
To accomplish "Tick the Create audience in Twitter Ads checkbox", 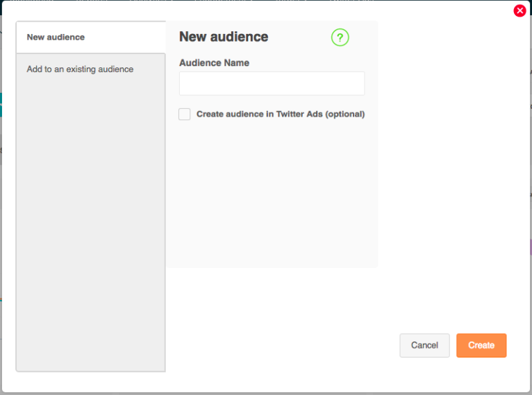I will point(184,114).
